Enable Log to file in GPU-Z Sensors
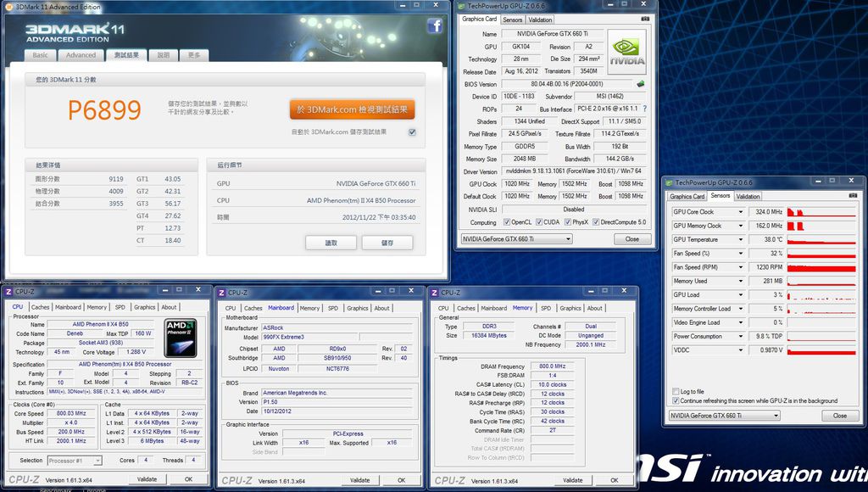This screenshot has width=868, height=492. pyautogui.click(x=676, y=391)
